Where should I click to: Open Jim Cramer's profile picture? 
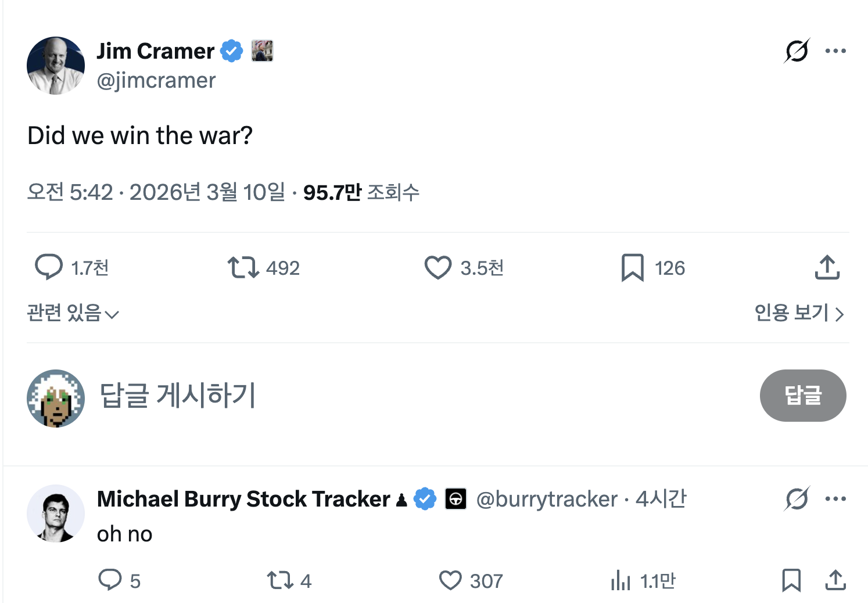[56, 66]
